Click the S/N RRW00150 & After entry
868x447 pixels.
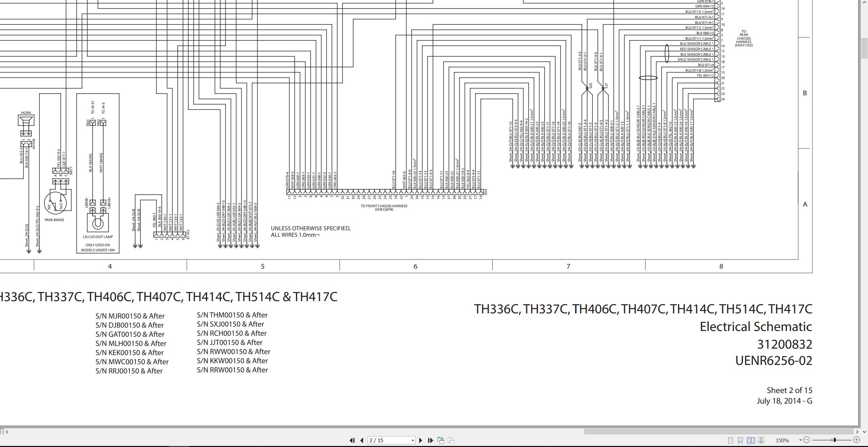232,370
